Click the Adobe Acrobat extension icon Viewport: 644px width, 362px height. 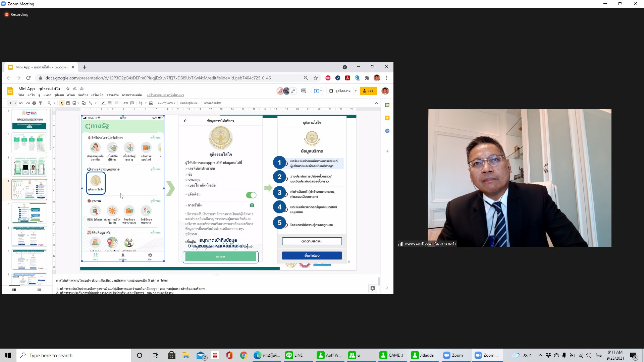tap(347, 78)
